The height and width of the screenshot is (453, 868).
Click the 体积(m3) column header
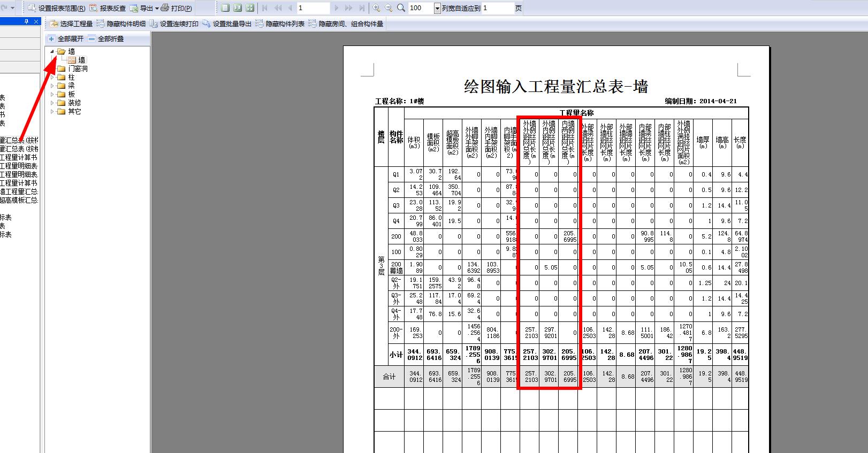(414, 142)
